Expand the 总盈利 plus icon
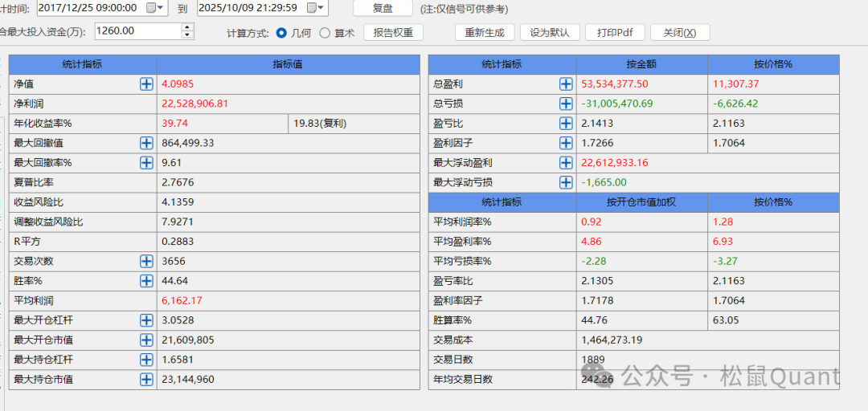 566,84
